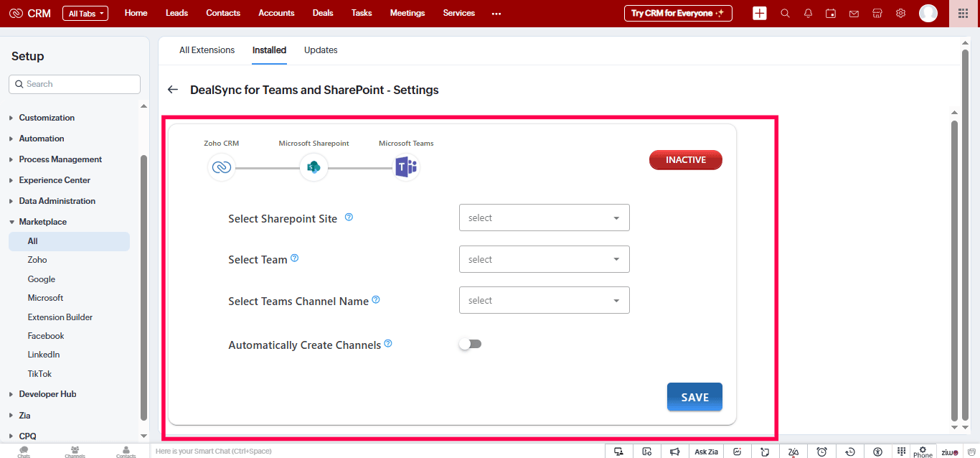
Task: Open the All Tabs dropdown
Action: pos(85,14)
